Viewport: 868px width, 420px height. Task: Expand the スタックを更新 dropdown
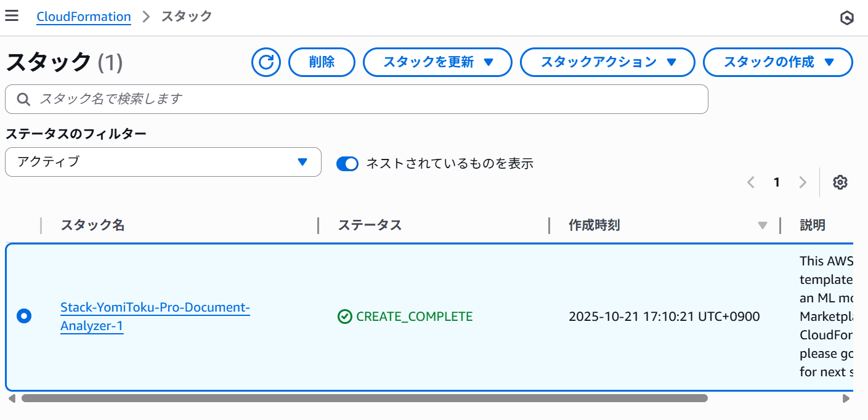[x=437, y=62]
